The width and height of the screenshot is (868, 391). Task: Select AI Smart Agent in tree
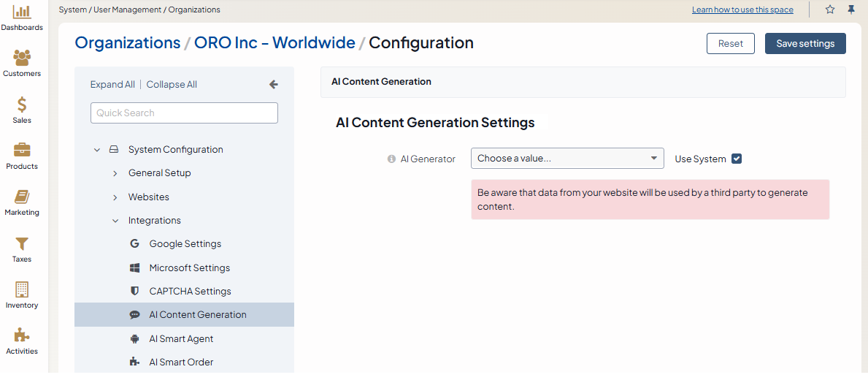click(181, 339)
